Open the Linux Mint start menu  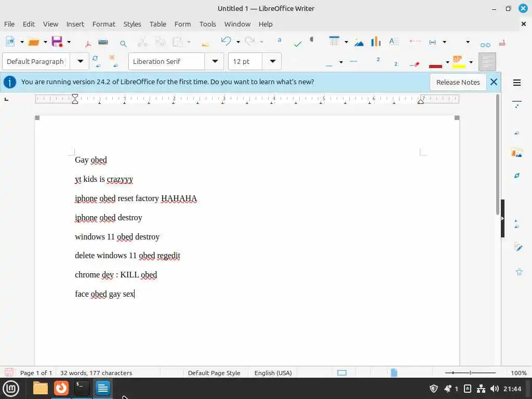tap(10, 389)
